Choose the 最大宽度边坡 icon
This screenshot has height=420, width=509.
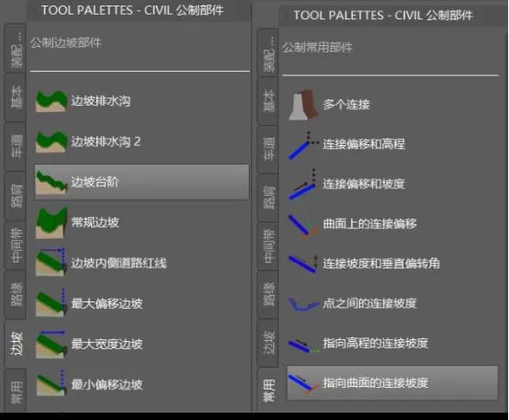[51, 345]
